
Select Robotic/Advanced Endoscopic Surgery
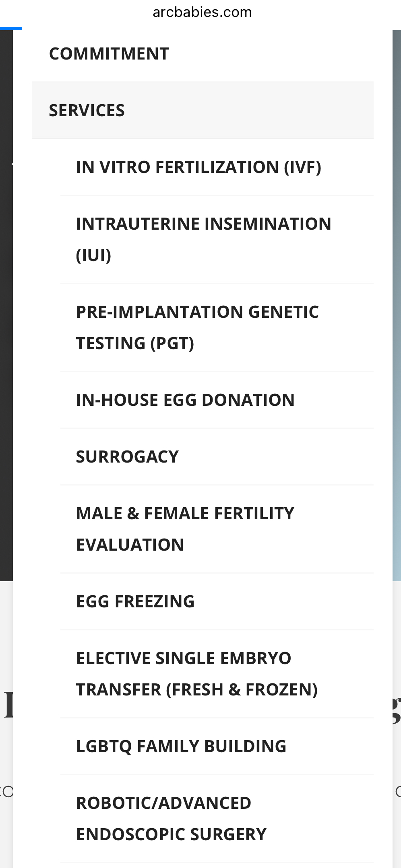click(217, 819)
